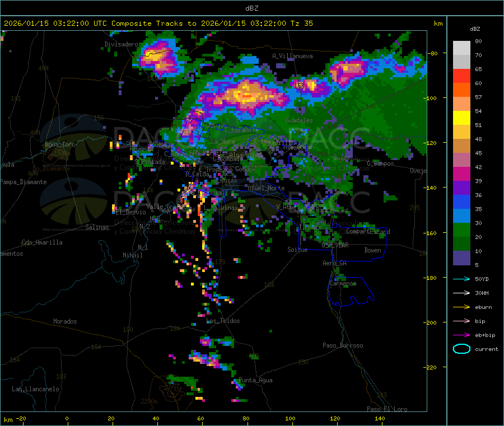Screen dimensions: 504x426
Task: Click the 100 km horizontal axis tick
Action: click(x=290, y=418)
